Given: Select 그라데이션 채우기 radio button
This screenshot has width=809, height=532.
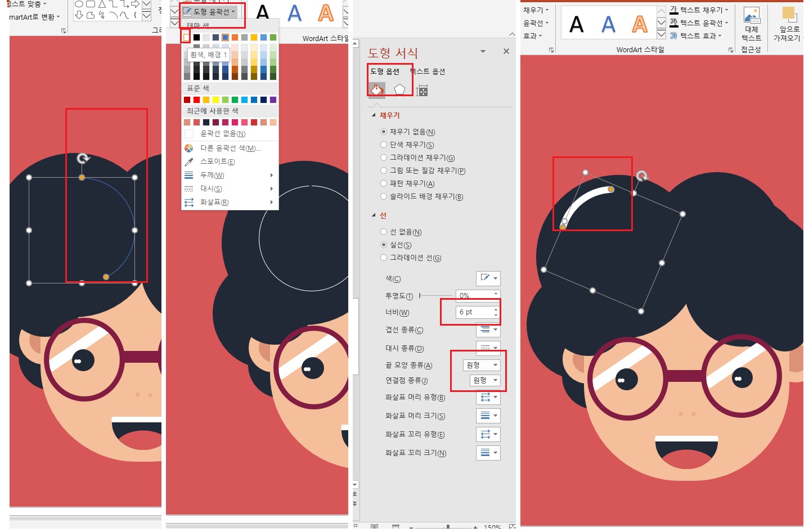Looking at the screenshot, I should (384, 157).
